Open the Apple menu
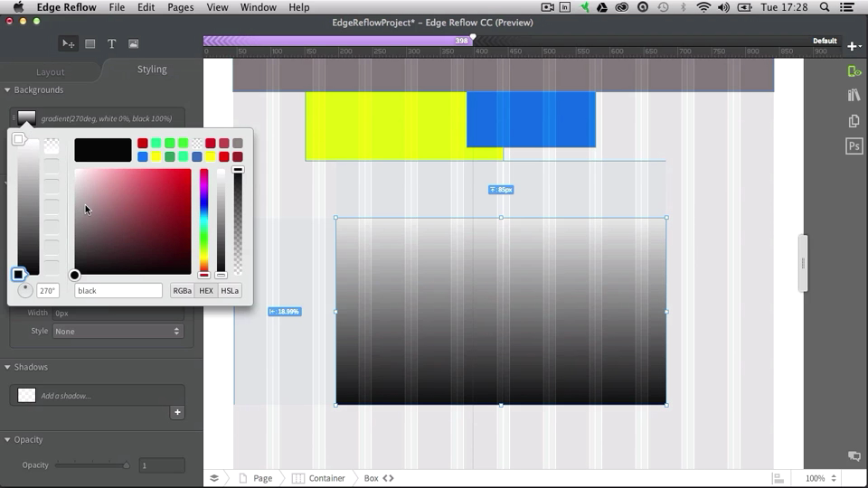Viewport: 868px width, 488px height. pos(18,7)
